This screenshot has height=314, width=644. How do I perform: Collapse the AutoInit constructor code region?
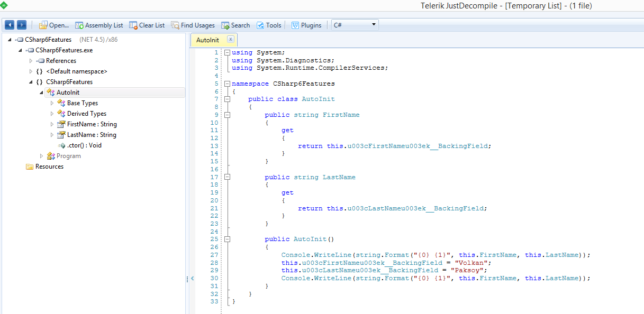227,239
